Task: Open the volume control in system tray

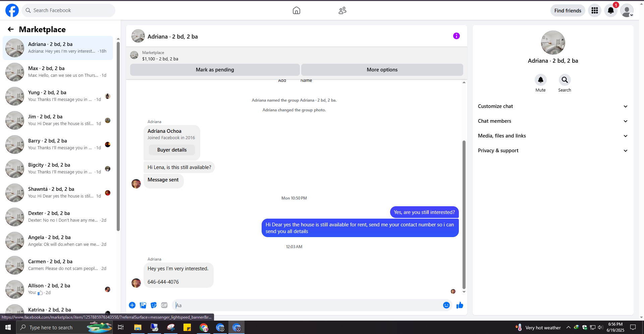Action: (600, 327)
